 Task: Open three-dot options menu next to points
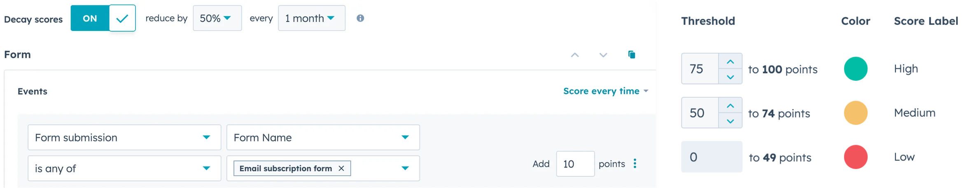click(635, 164)
